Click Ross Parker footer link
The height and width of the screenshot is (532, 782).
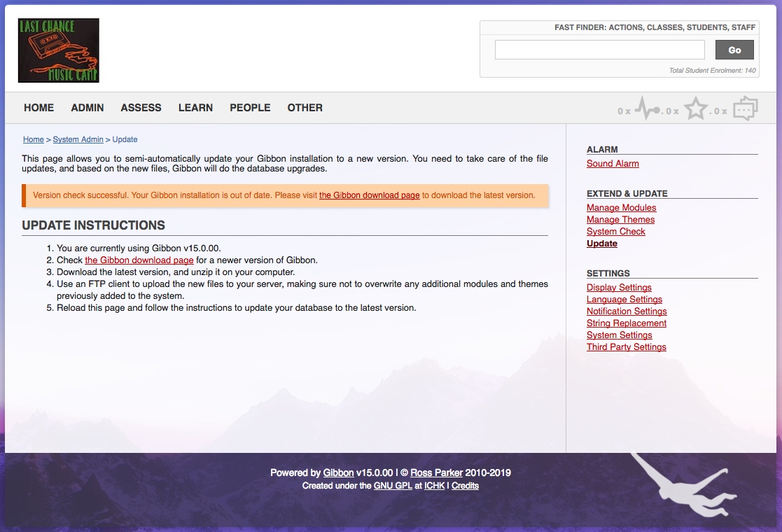(x=436, y=472)
